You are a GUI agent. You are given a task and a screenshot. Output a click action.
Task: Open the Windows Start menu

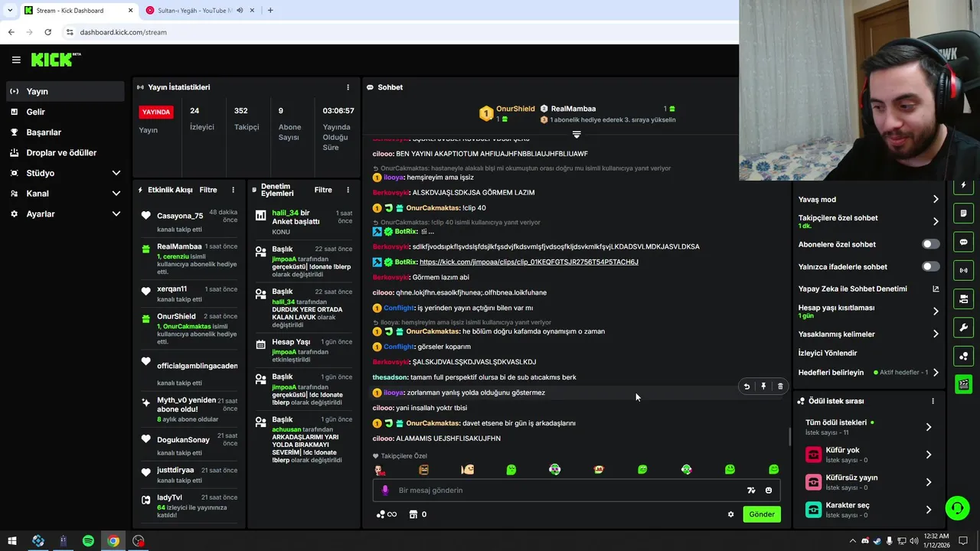[11, 541]
